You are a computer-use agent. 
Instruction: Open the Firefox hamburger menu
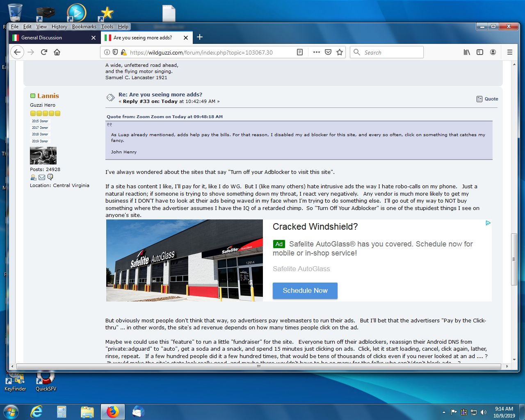[x=510, y=52]
